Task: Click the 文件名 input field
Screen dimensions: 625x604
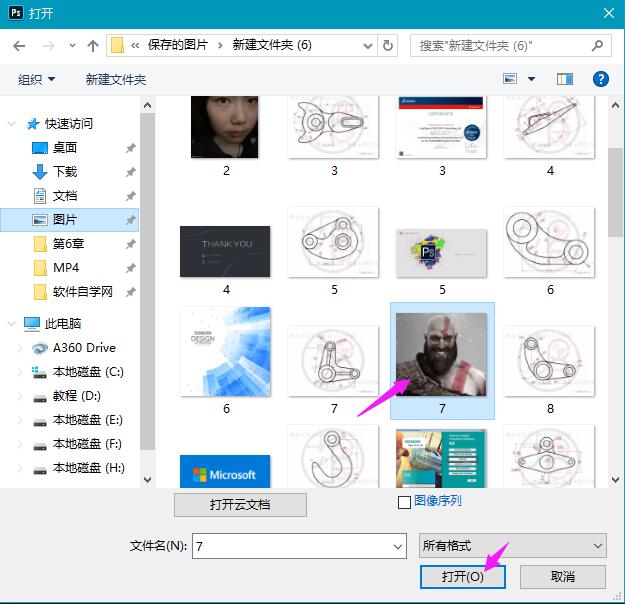Action: click(x=299, y=546)
